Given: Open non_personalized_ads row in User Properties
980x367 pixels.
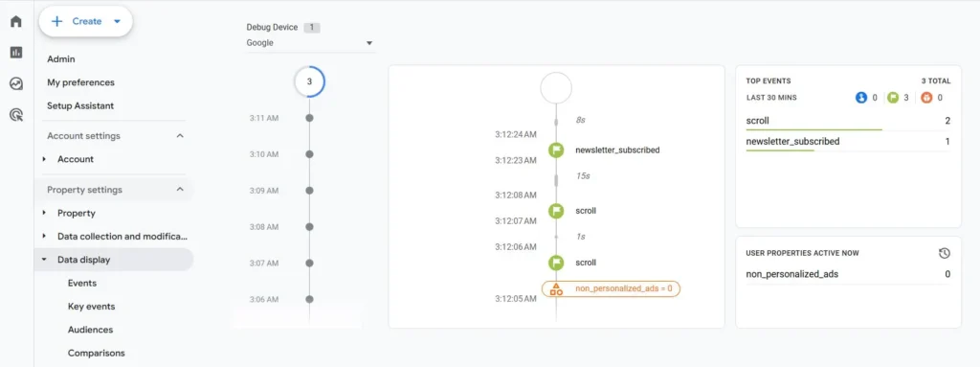Looking at the screenshot, I should click(x=848, y=274).
